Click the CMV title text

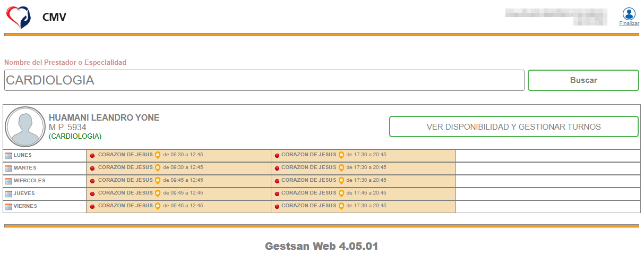pos(54,18)
